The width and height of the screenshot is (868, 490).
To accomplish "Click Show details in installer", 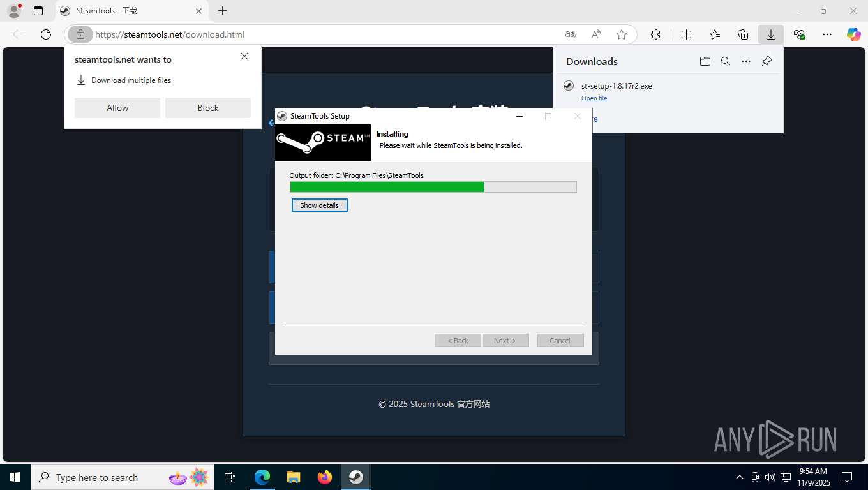I will [320, 205].
